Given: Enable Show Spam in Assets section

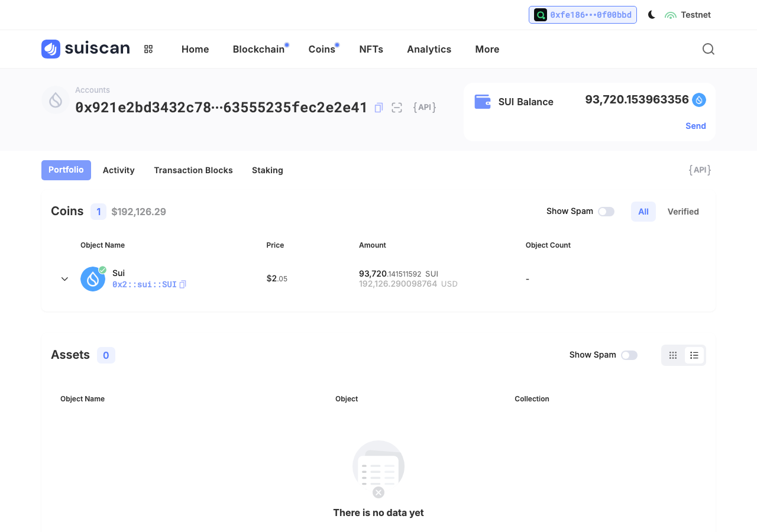Looking at the screenshot, I should pos(629,355).
